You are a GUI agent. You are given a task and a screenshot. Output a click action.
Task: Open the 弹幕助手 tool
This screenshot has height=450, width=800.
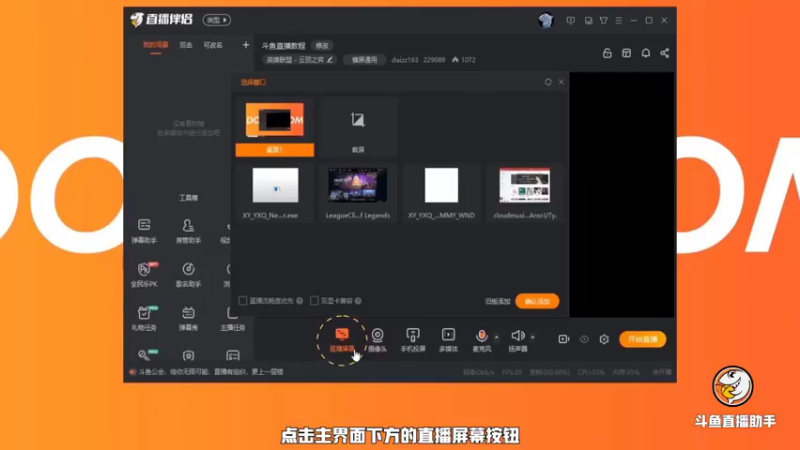click(x=144, y=231)
